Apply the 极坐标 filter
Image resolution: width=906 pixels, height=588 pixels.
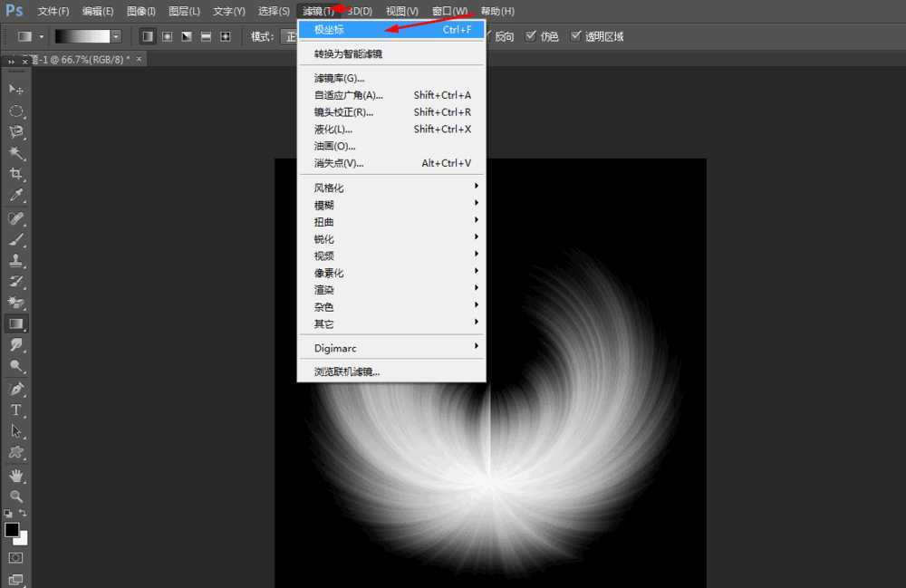point(328,29)
